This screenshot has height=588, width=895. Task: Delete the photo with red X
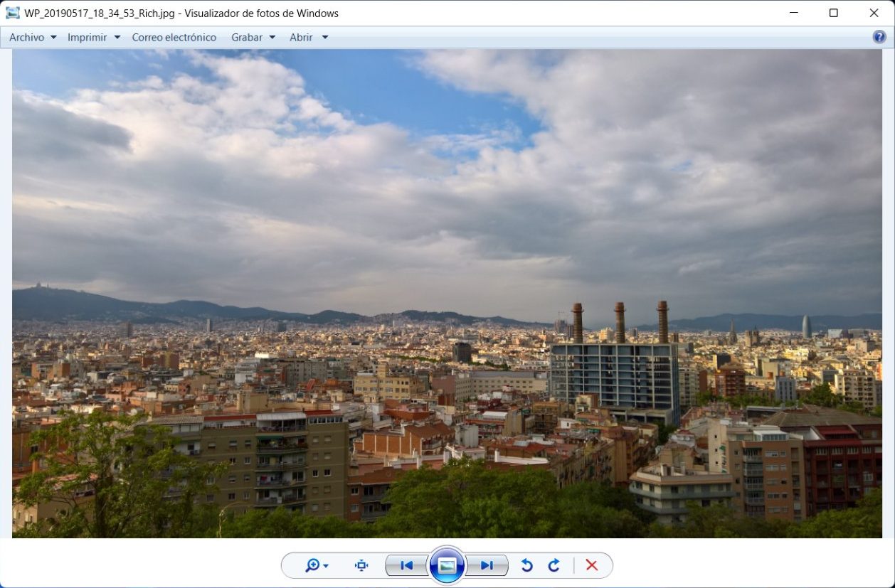(591, 565)
